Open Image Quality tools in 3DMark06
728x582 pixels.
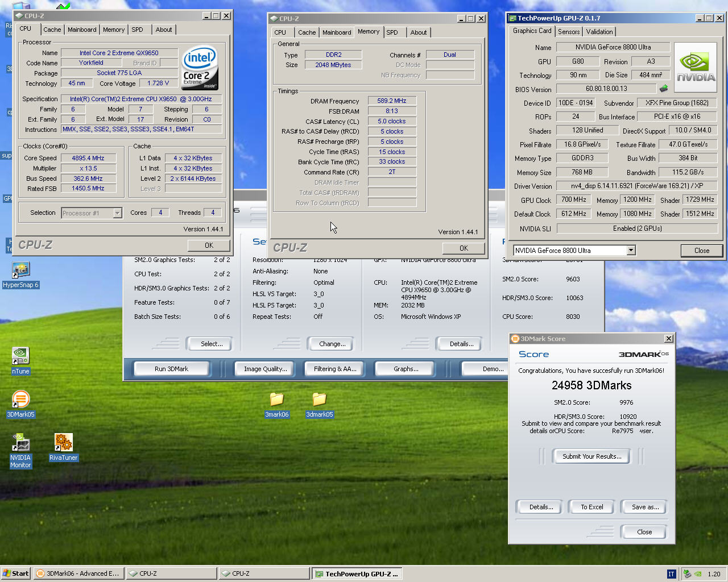tap(265, 369)
